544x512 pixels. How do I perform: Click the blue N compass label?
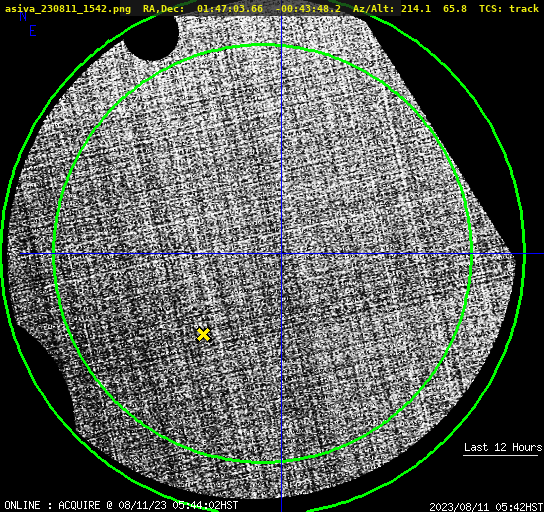(23, 16)
